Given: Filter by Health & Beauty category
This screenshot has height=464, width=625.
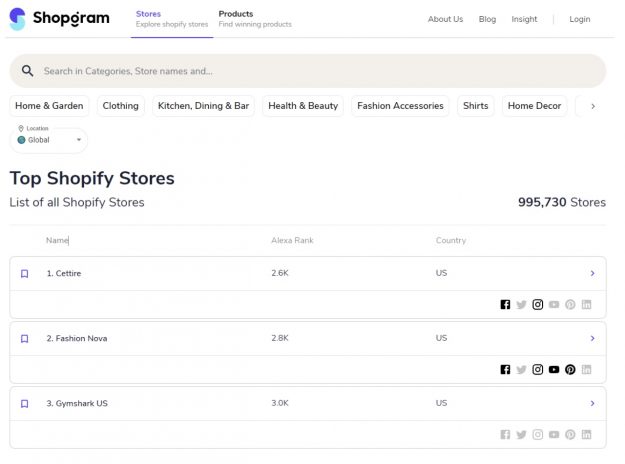Looking at the screenshot, I should [x=303, y=106].
